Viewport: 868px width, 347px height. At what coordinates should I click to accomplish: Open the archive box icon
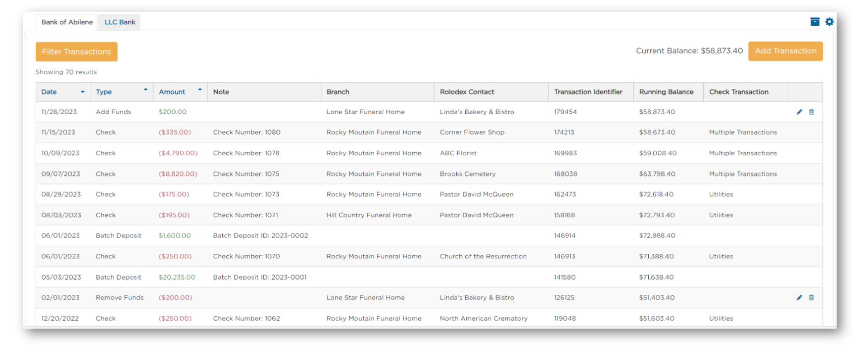[815, 22]
